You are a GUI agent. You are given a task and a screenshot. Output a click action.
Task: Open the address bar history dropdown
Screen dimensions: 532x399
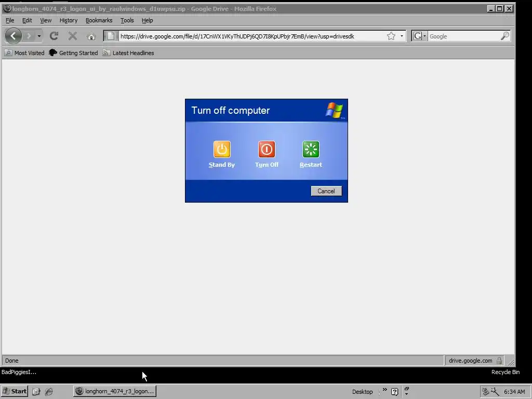402,36
